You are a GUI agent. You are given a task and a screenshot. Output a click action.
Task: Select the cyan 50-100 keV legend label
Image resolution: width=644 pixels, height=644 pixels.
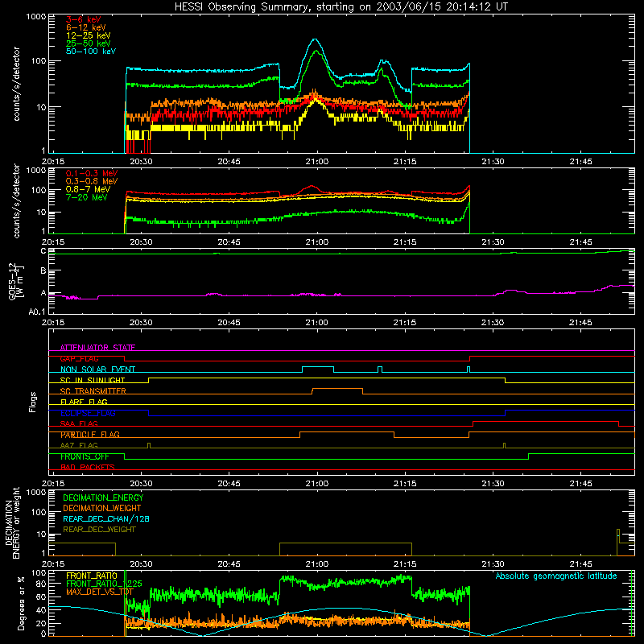click(x=90, y=52)
